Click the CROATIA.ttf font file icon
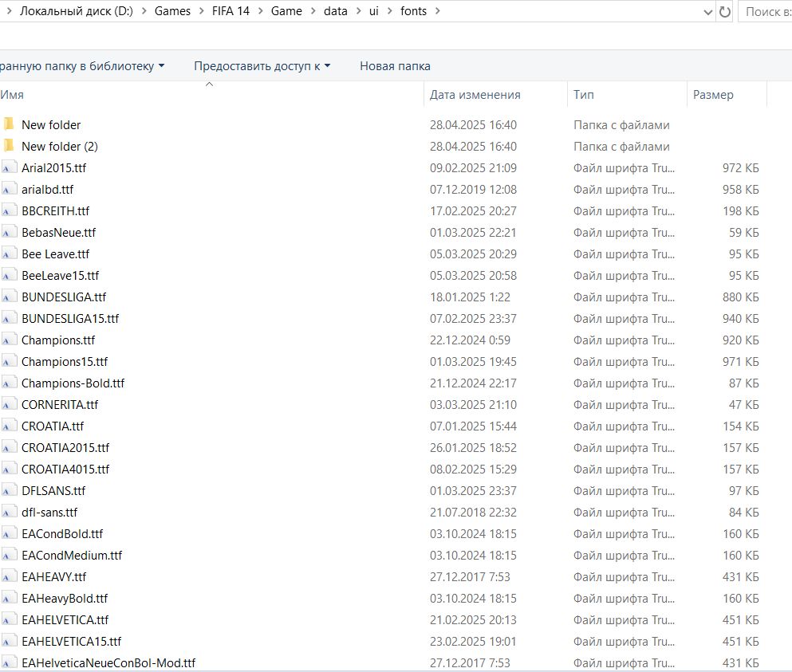 pos(9,426)
